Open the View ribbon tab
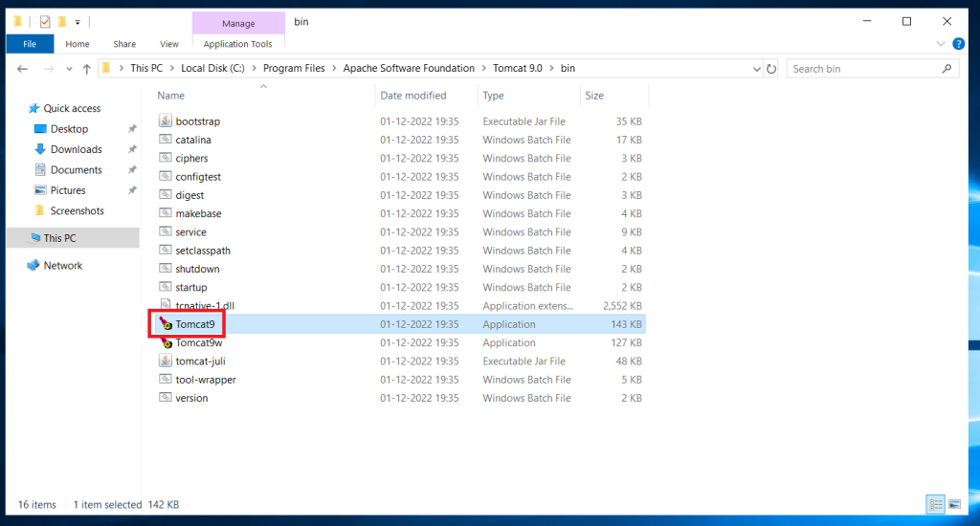 (168, 44)
